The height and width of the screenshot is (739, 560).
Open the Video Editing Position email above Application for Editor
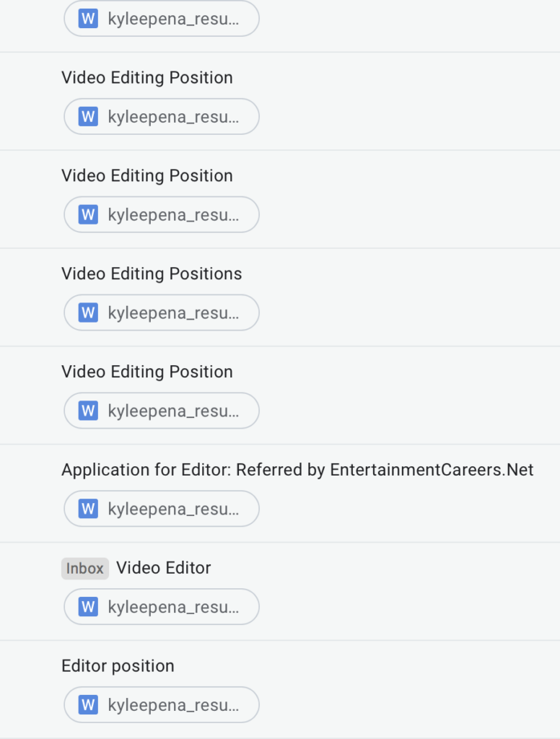pyautogui.click(x=147, y=372)
